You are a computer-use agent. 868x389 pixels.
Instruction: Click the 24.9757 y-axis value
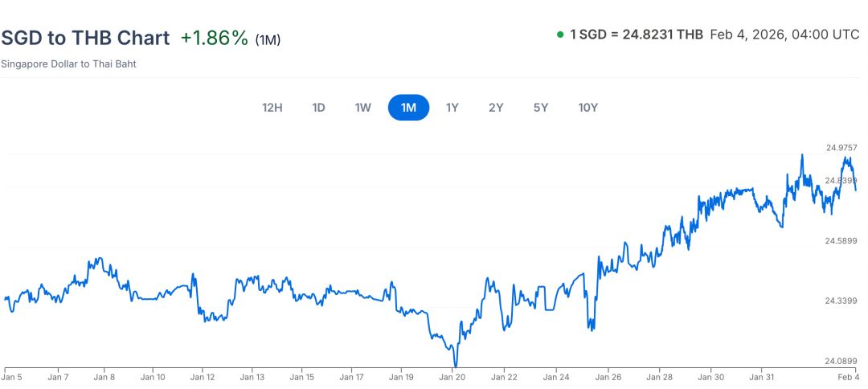click(841, 148)
